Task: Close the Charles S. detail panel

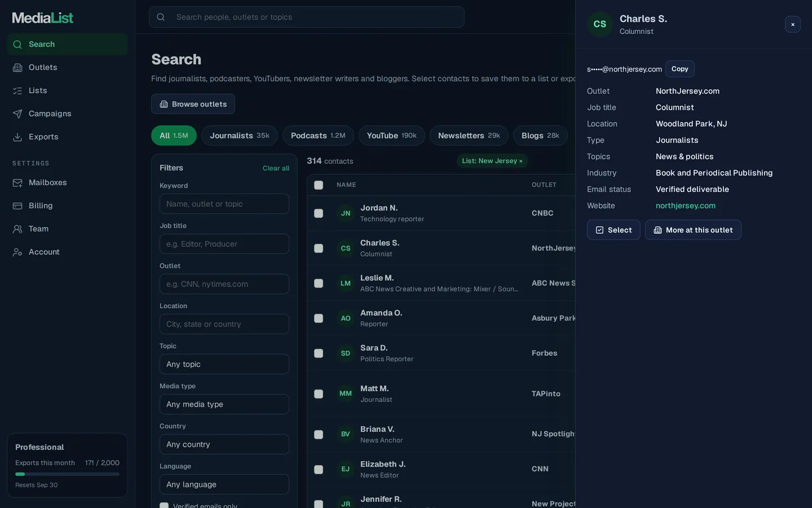Action: point(793,24)
